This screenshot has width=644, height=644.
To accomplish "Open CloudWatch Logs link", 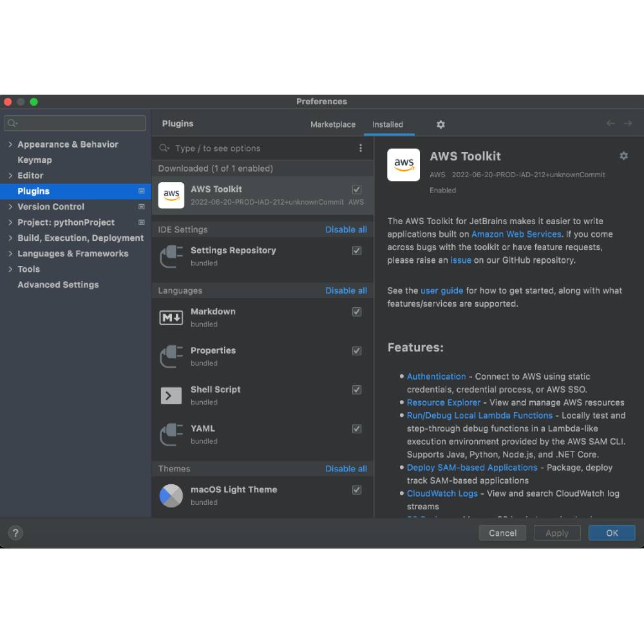I will pos(442,493).
